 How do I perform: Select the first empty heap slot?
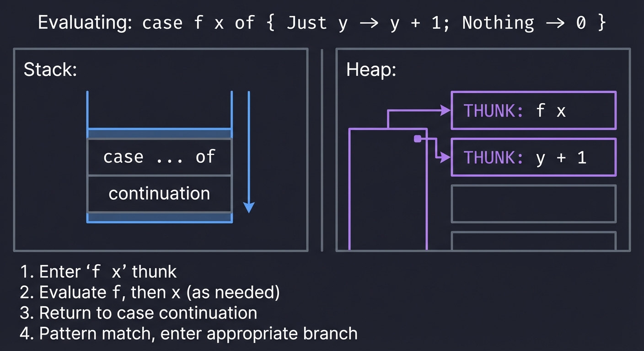[533, 204]
